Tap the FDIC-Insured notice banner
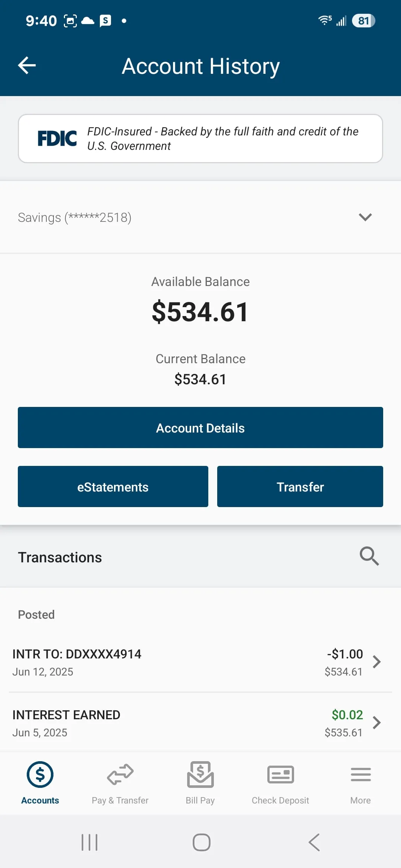 pos(200,138)
